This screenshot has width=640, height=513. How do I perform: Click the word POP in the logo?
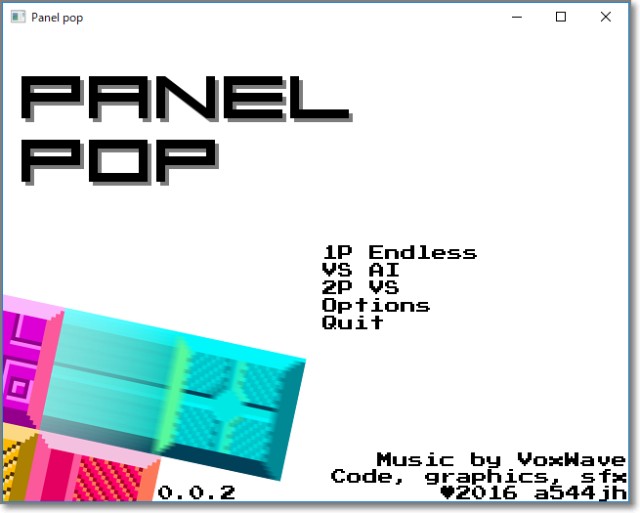click(x=118, y=160)
